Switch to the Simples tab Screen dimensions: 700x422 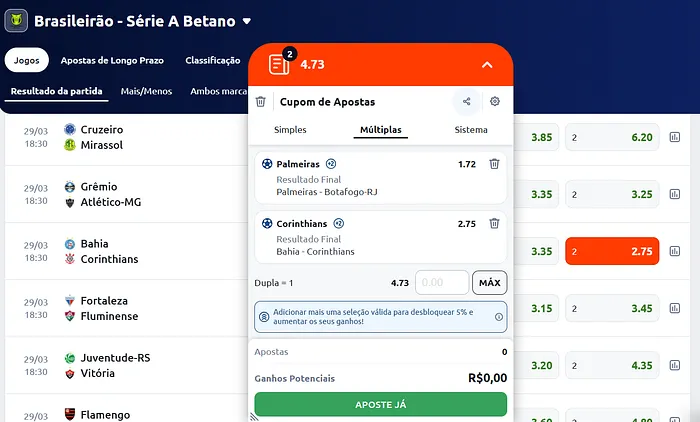[x=290, y=130]
